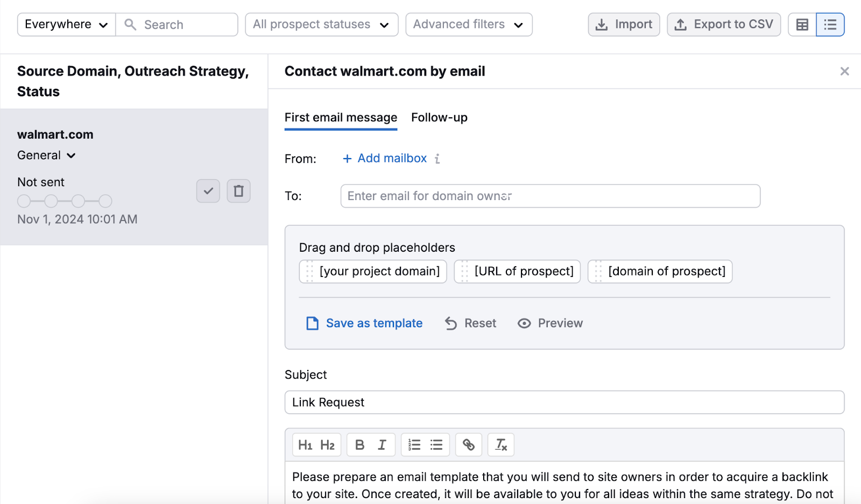Close the Contact walmart.com panel
Image resolution: width=861 pixels, height=504 pixels.
(x=844, y=71)
